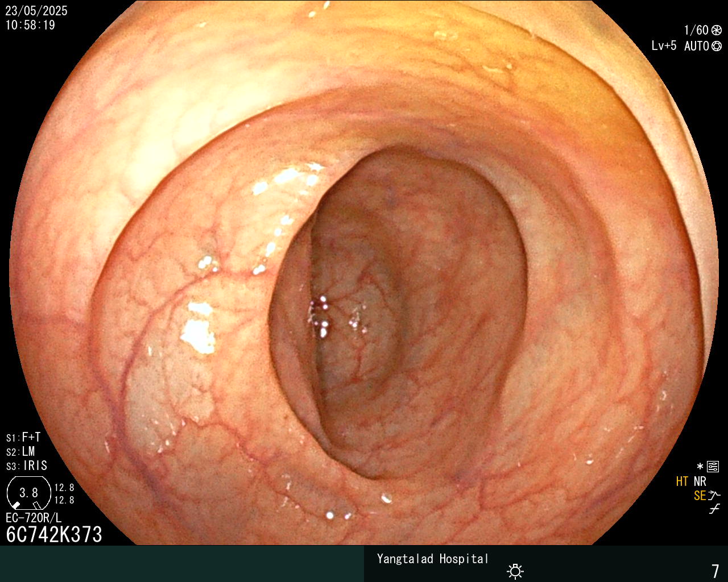This screenshot has width=728, height=582.
Task: Click the lower 12.8 scope dimension value
Action: point(64,500)
